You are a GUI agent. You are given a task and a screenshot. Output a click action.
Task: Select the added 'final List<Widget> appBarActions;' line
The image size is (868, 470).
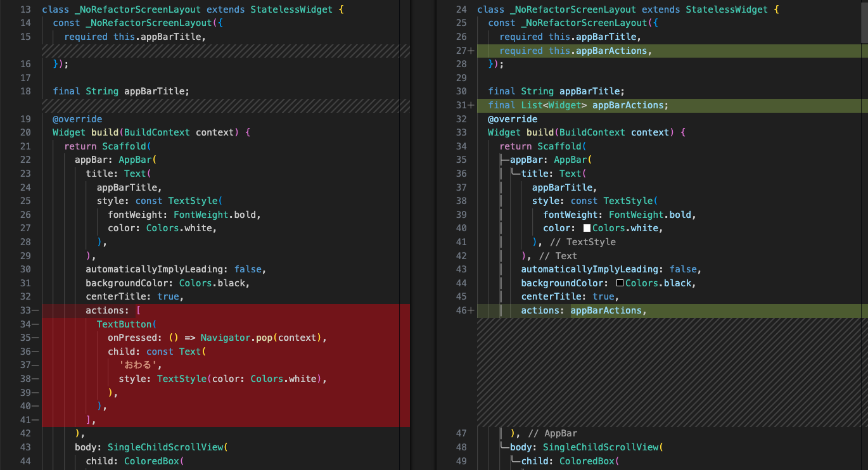click(x=578, y=105)
